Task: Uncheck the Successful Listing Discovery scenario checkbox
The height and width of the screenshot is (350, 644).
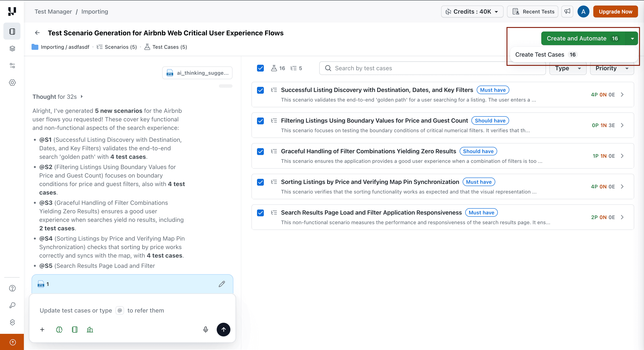Action: click(x=260, y=90)
